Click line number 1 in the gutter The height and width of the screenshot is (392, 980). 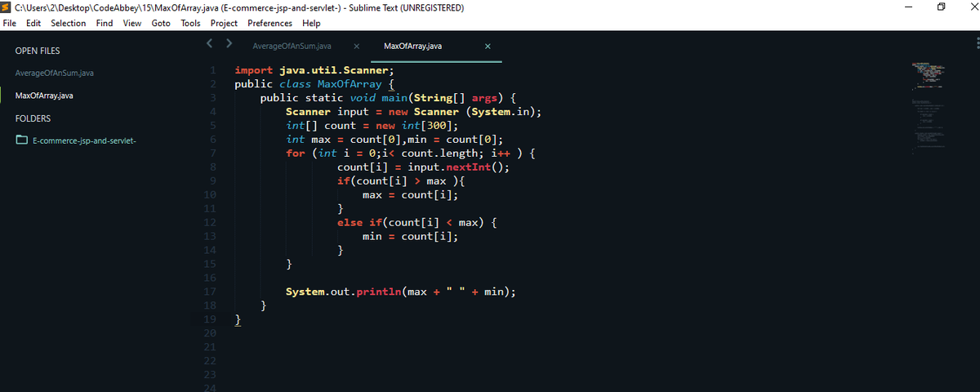(212, 69)
